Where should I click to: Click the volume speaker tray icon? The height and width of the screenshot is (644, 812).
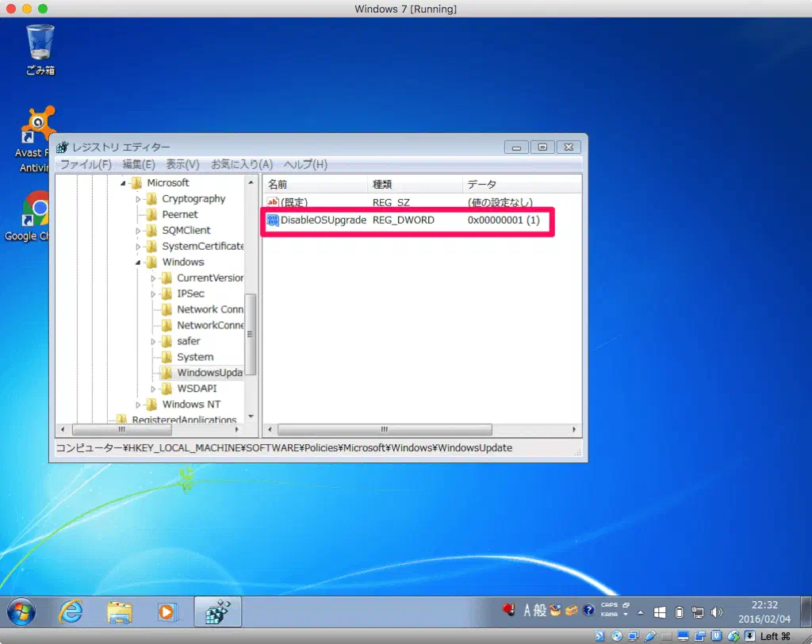coord(717,611)
